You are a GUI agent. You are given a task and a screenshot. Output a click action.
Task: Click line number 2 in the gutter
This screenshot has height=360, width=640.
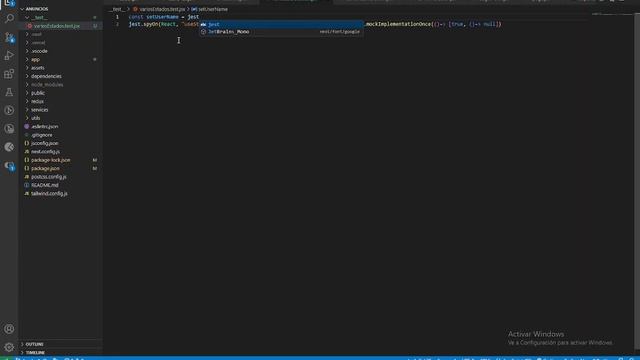[117, 24]
